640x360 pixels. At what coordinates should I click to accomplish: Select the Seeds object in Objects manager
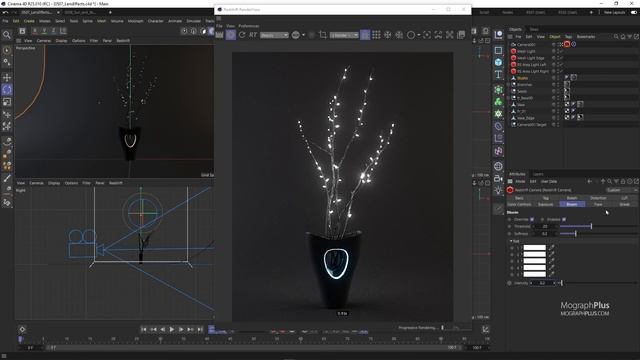click(x=522, y=91)
